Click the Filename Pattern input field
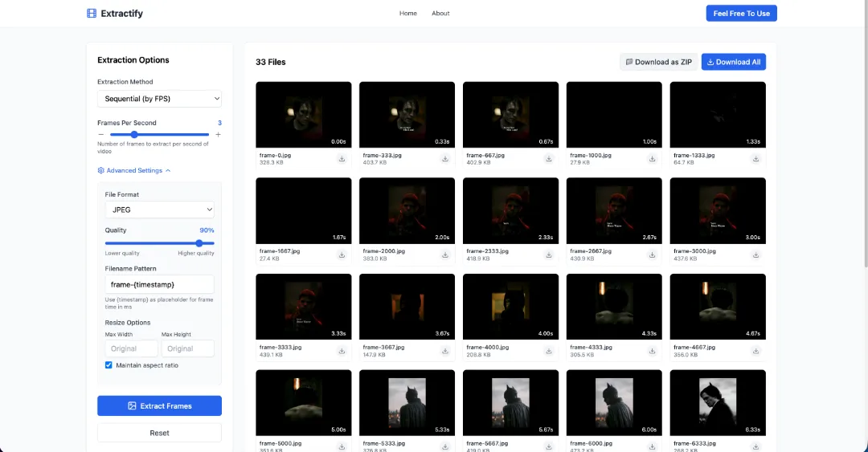The width and height of the screenshot is (868, 452). coord(159,284)
